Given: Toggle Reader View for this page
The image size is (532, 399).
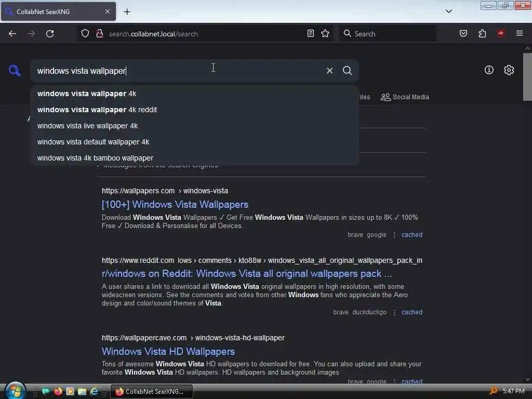Looking at the screenshot, I should (x=311, y=33).
